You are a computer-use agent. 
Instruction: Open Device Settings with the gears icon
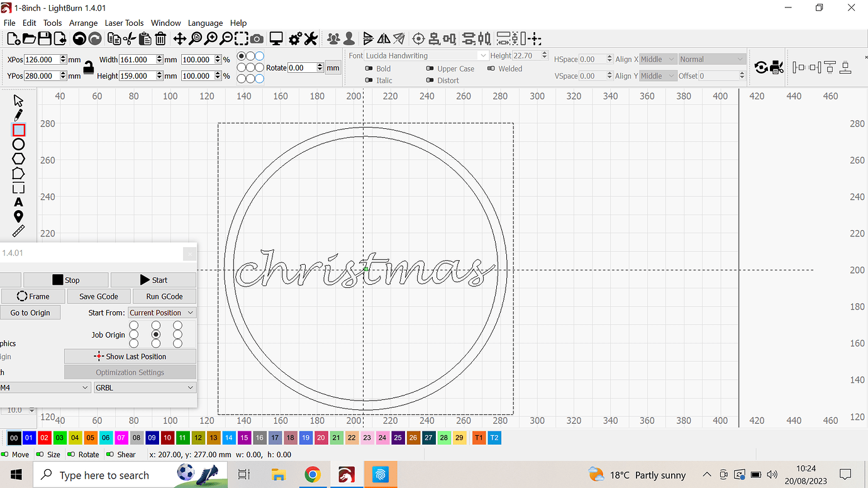[294, 38]
